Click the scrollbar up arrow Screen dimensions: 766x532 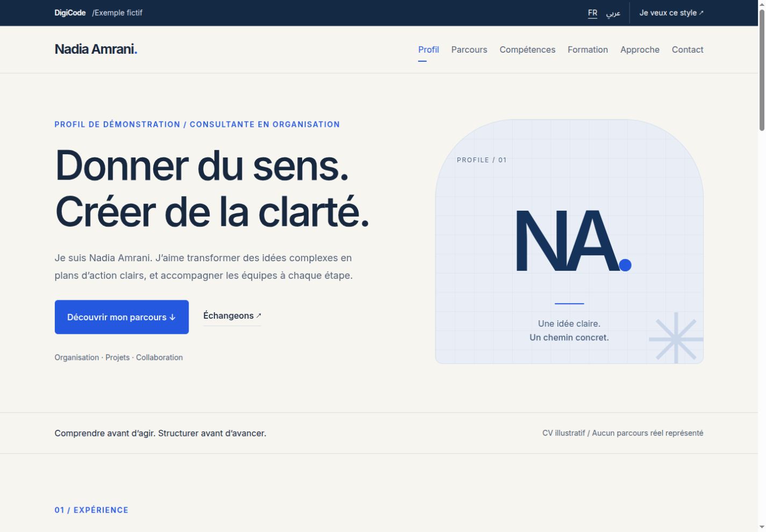click(x=762, y=4)
